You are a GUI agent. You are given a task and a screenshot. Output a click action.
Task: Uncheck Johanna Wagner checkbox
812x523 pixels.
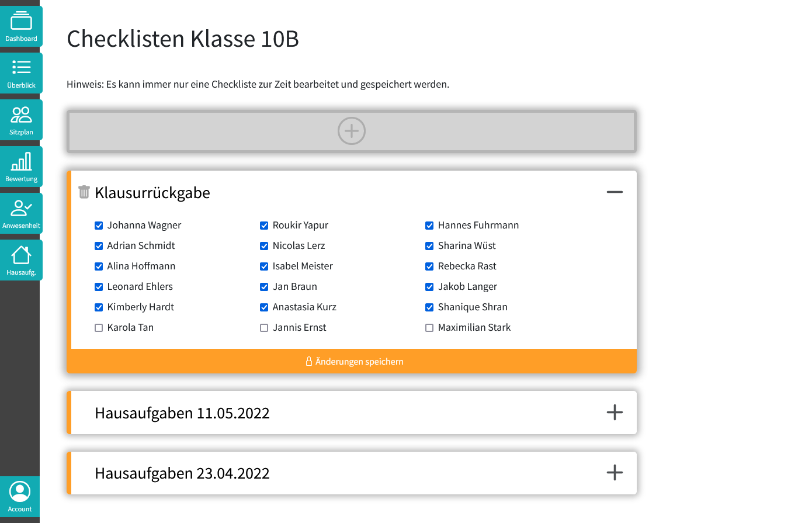pyautogui.click(x=99, y=226)
